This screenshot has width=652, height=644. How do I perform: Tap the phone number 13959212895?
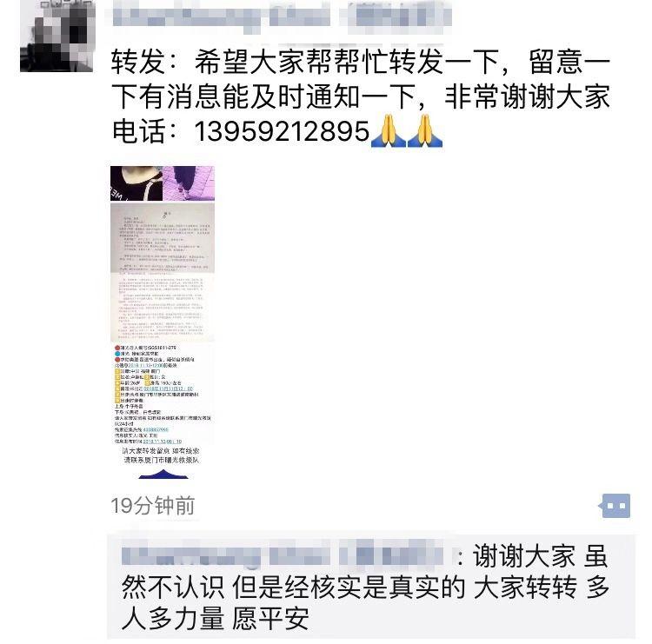[x=282, y=131]
